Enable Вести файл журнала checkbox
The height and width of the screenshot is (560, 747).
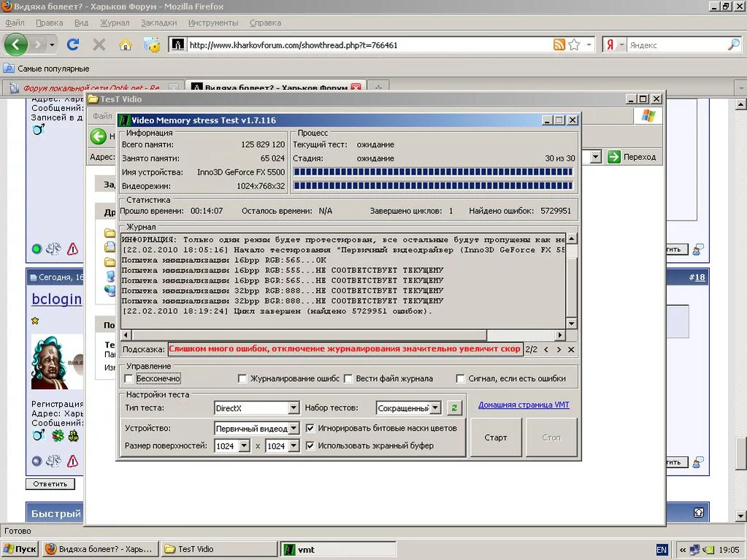pyautogui.click(x=348, y=379)
